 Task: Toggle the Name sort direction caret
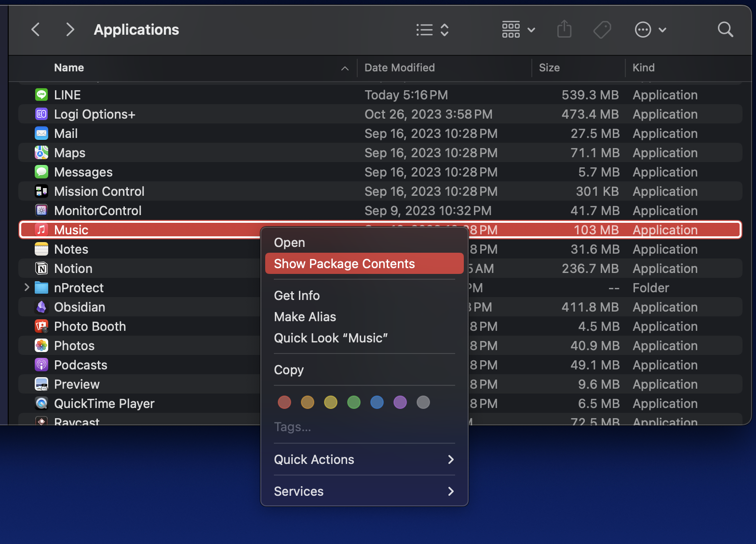(345, 68)
